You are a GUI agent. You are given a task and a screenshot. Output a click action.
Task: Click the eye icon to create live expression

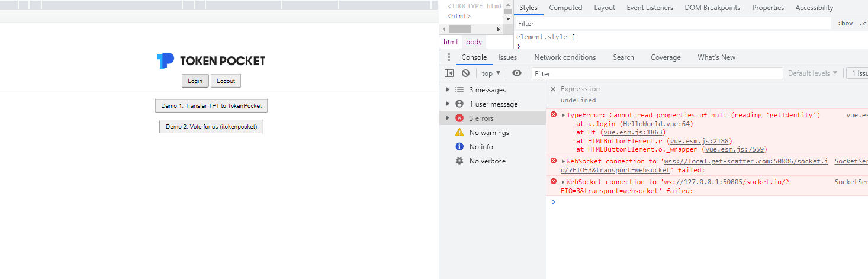517,73
